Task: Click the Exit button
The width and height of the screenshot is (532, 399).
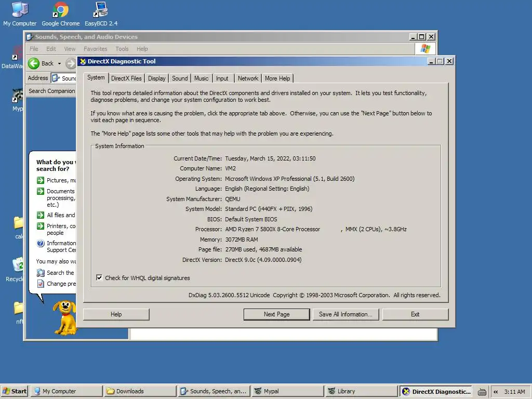Action: pyautogui.click(x=415, y=314)
